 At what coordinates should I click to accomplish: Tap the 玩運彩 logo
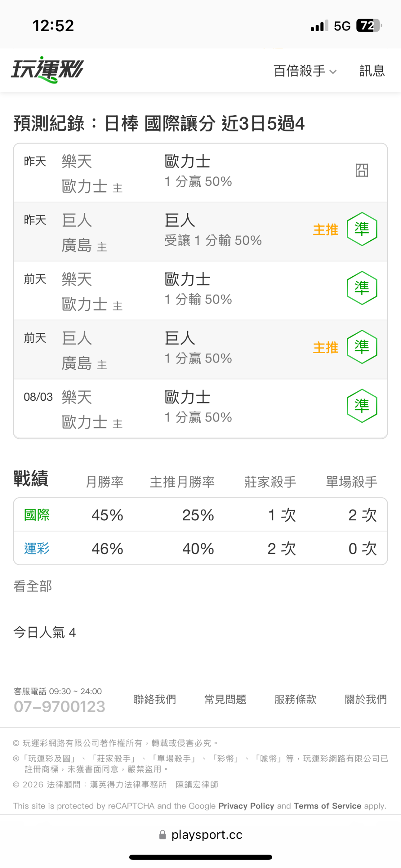point(48,70)
